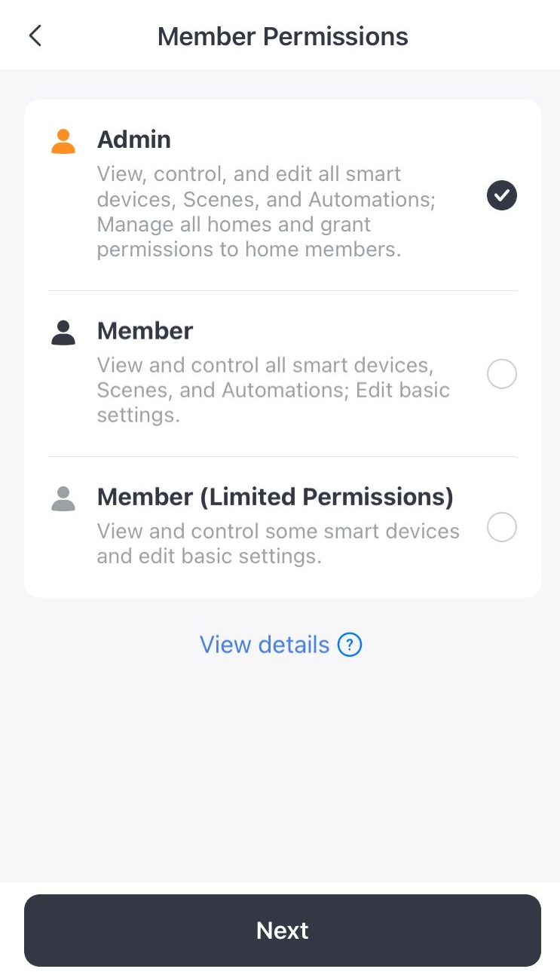Choose the Admin role title

click(x=134, y=140)
